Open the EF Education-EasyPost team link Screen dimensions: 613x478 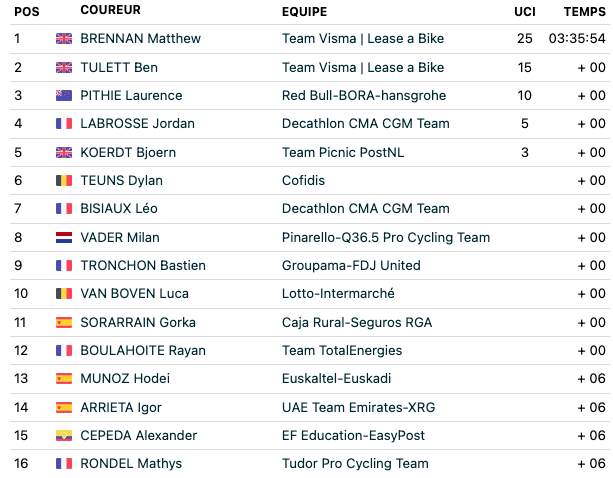pyautogui.click(x=353, y=435)
